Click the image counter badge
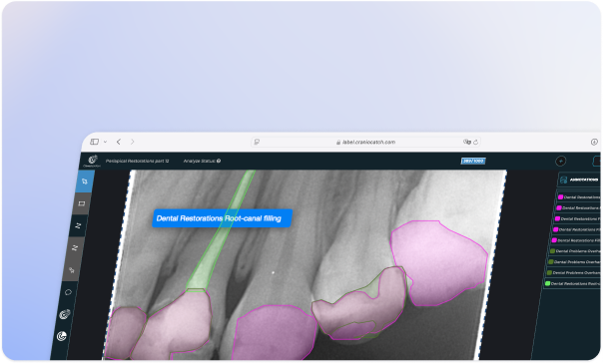This screenshot has width=603, height=364. [473, 161]
